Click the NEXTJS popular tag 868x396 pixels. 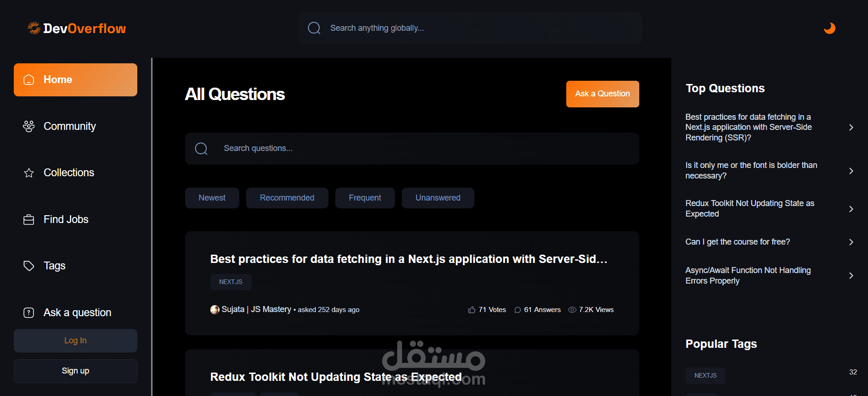705,376
